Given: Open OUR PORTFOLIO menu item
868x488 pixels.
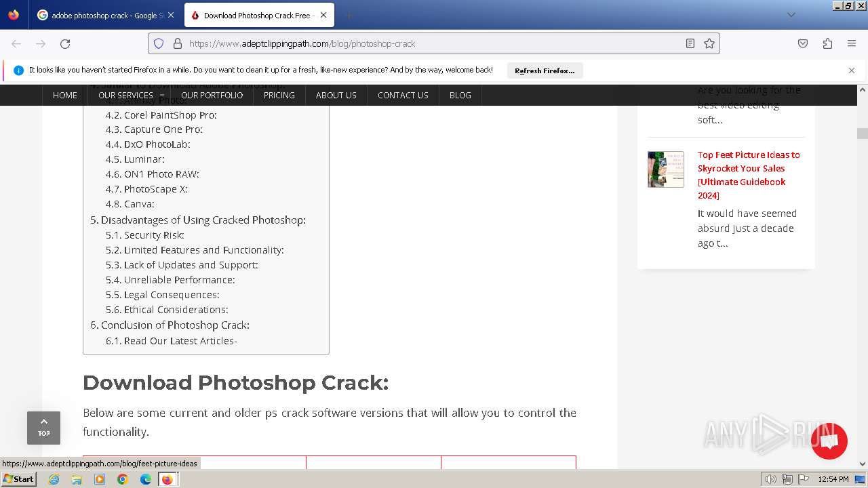Looking at the screenshot, I should (x=212, y=96).
